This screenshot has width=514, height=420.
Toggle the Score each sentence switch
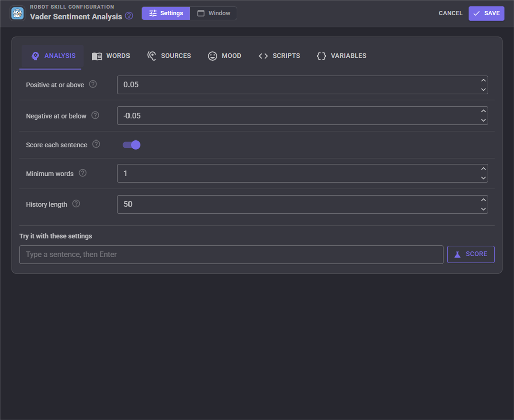[x=132, y=145]
